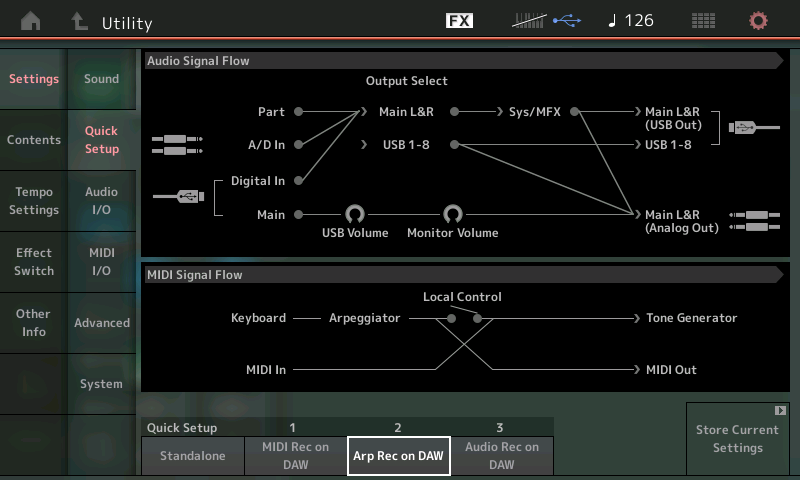Open the Other Info tab
800x480 pixels.
pos(34,323)
